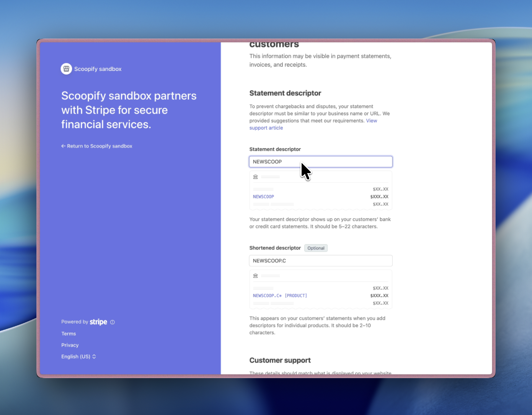The image size is (532, 415).
Task: Click the bank icon in shortened descriptor preview
Action: pos(256,275)
